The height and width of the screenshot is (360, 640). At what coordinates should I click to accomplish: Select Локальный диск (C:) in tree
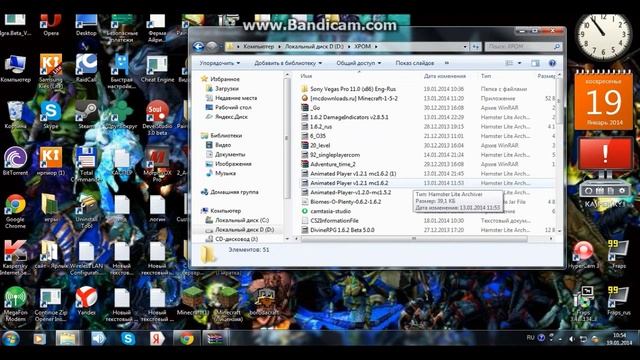click(242, 220)
